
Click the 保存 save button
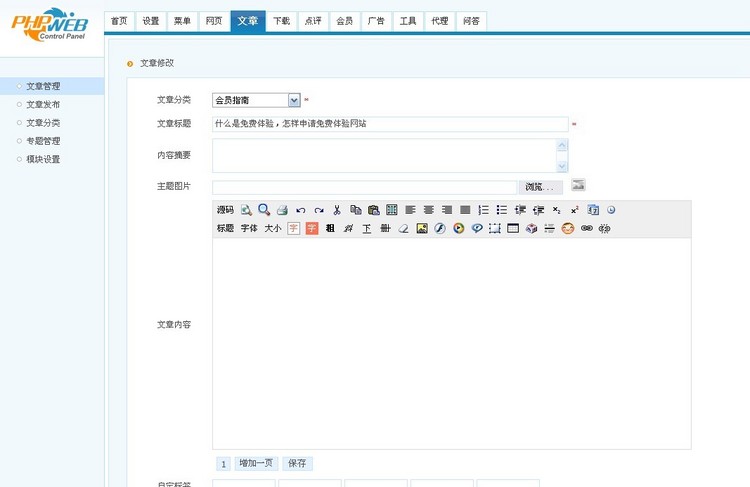pyautogui.click(x=297, y=463)
